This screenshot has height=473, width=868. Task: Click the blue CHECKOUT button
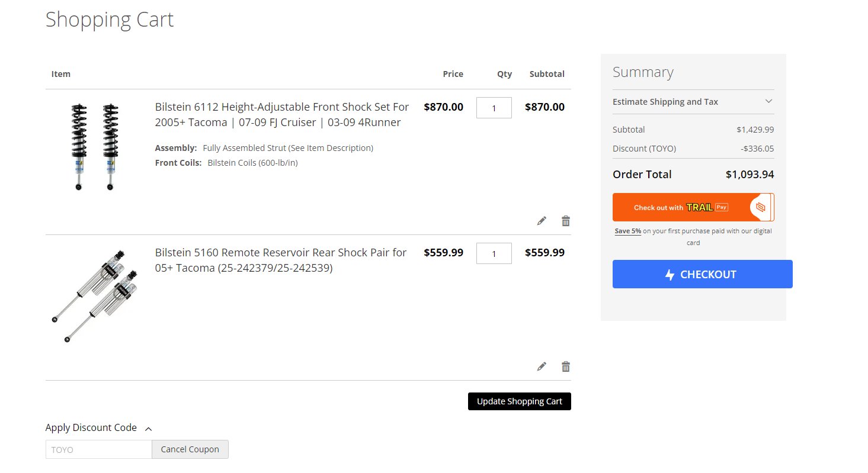pos(702,274)
